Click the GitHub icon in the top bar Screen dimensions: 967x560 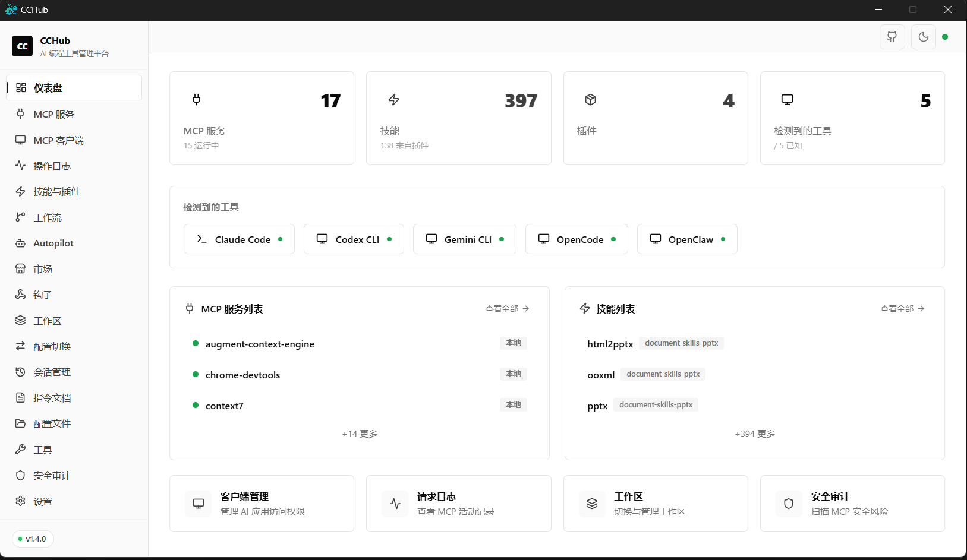(x=892, y=36)
